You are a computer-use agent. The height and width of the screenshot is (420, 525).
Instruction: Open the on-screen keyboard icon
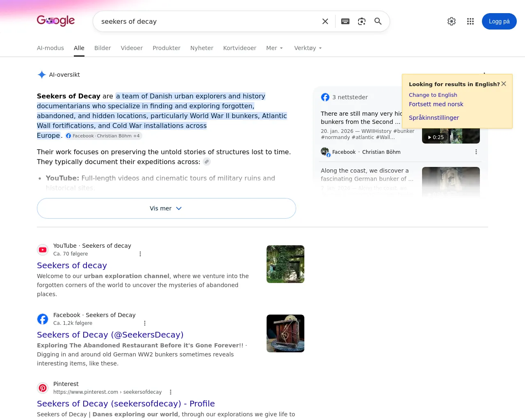pyautogui.click(x=345, y=21)
